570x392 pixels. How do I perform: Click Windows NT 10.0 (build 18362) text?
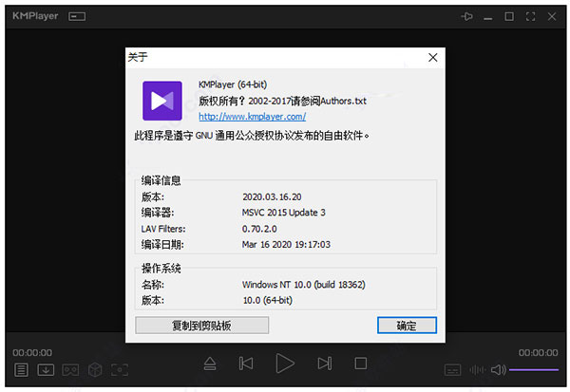point(304,285)
